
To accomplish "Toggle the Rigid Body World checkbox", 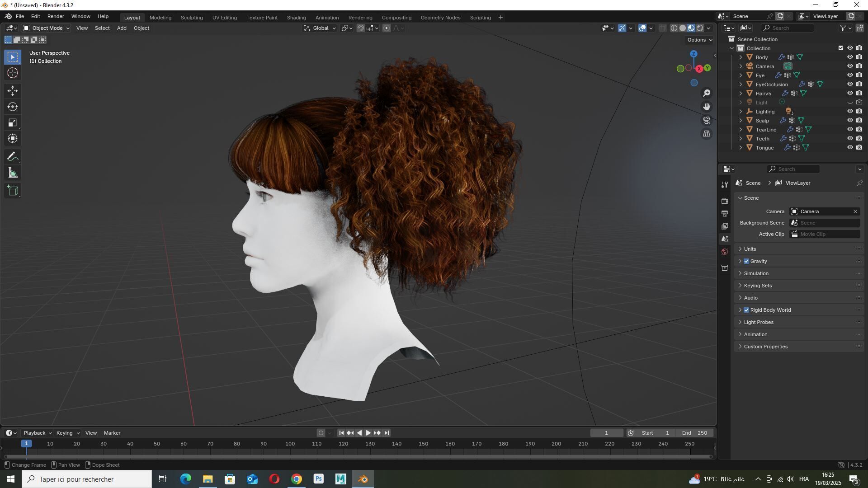I will (746, 310).
